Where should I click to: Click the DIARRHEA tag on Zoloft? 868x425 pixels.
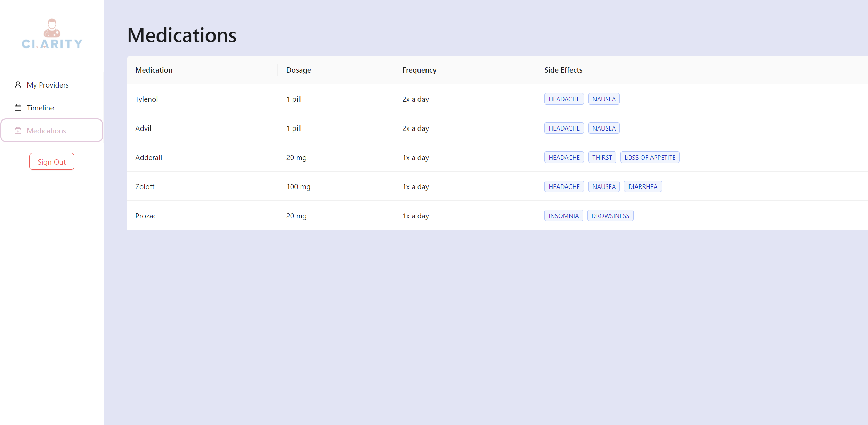642,187
